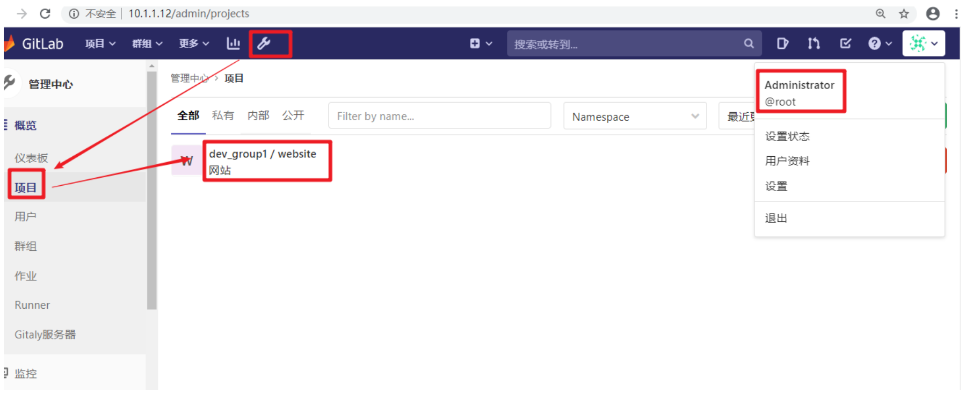Click the new item plus icon
Screen dimensions: 980x400
475,43
